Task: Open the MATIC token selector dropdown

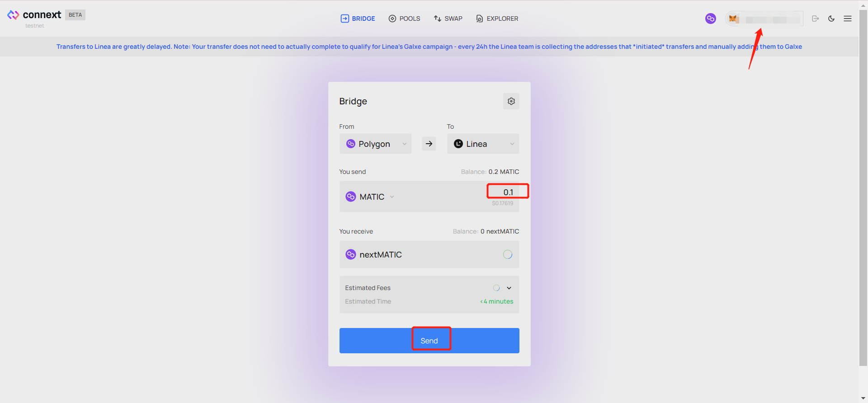Action: (x=370, y=197)
